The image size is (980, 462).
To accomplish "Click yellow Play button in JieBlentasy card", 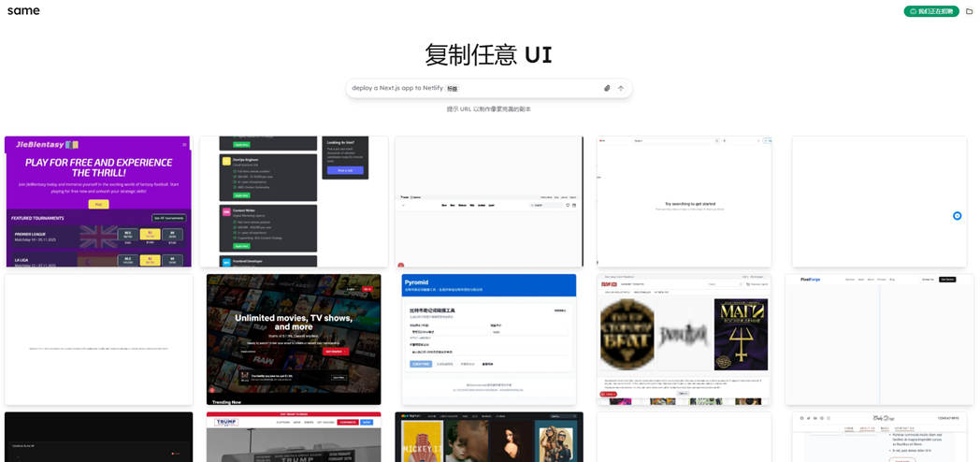I will (98, 204).
